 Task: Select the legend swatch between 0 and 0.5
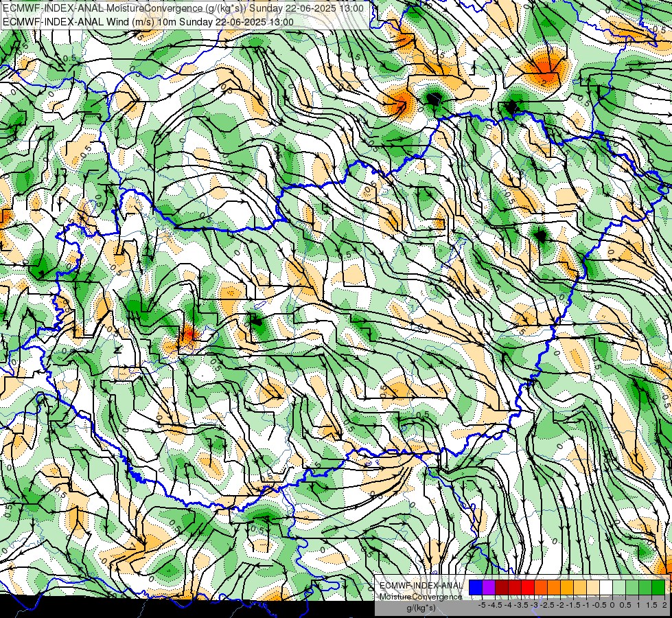[619, 588]
